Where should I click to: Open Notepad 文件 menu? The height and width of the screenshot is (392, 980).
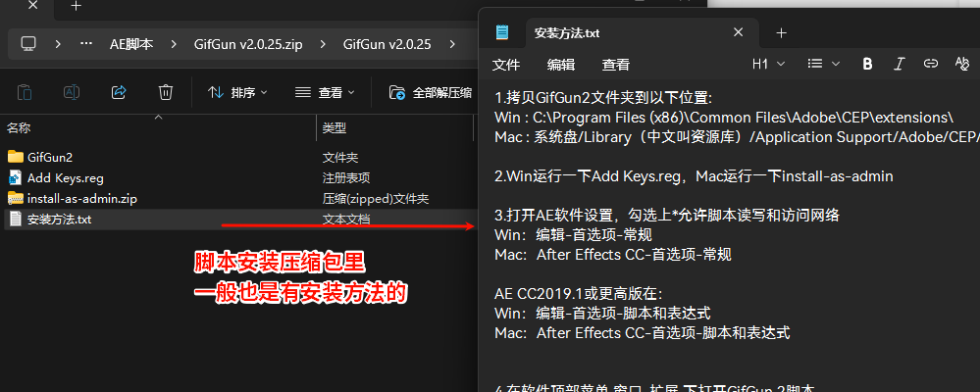(x=506, y=65)
